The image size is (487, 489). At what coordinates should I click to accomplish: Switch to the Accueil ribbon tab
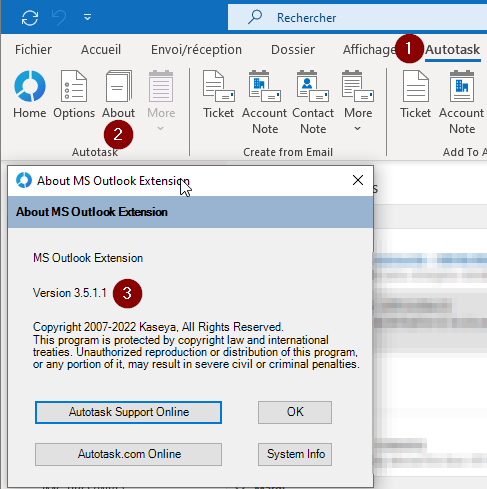[x=101, y=50]
